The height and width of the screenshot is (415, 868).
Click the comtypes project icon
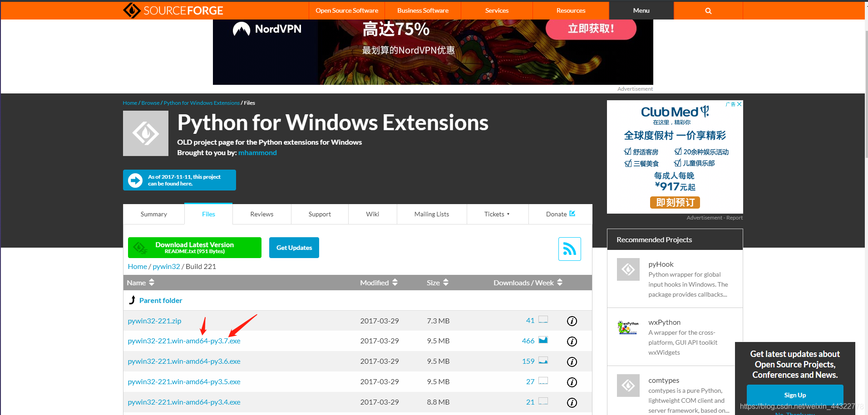pyautogui.click(x=628, y=385)
